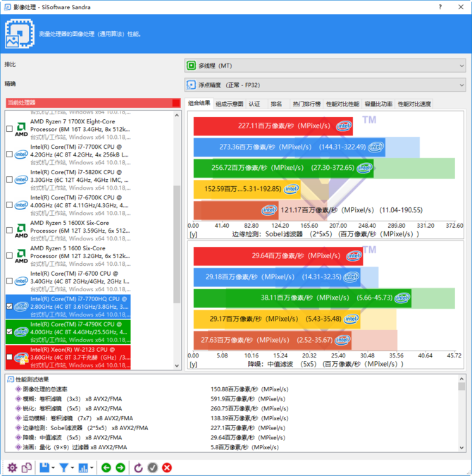
Task: Click the image processing module icon in header
Action: click(x=20, y=33)
